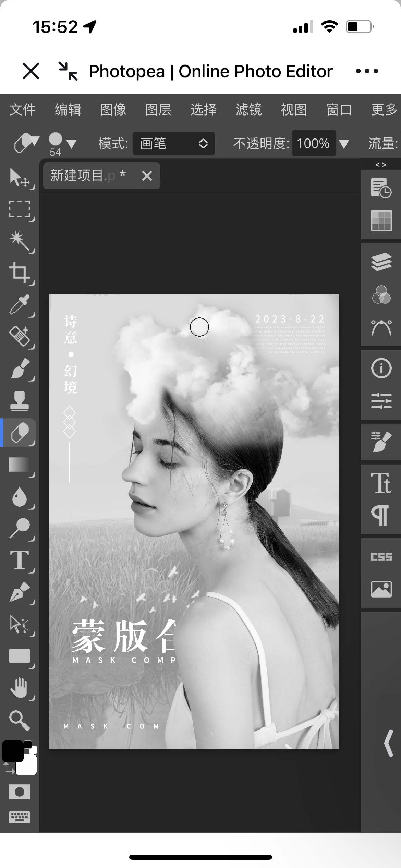Open the browser more options menu
This screenshot has width=401, height=868.
click(367, 71)
